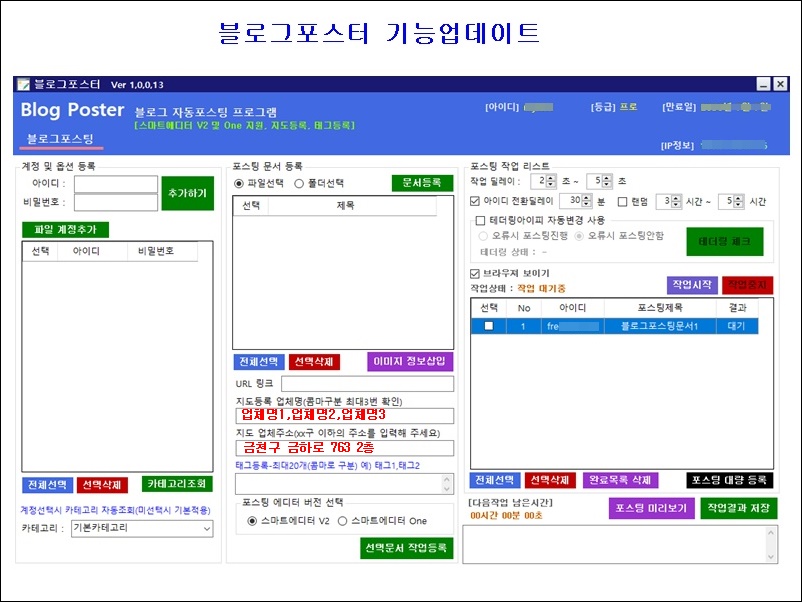802x602 pixels.
Task: Click 선택삭제 under the task list
Action: pos(550,480)
